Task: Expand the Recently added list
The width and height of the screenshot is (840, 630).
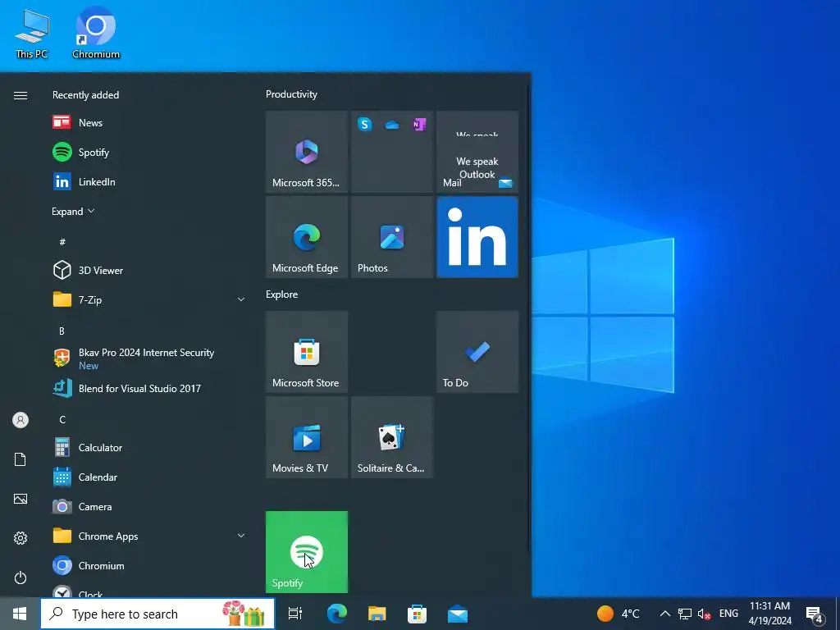Action: point(73,211)
